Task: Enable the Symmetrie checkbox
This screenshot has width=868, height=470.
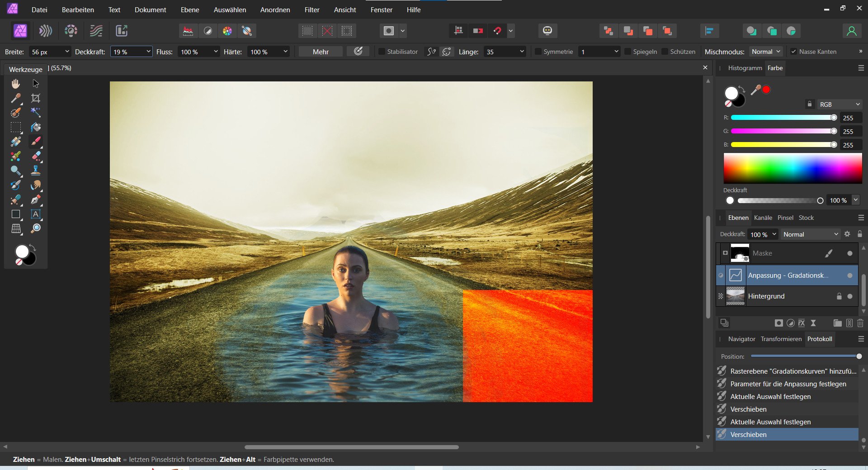Action: tap(538, 52)
